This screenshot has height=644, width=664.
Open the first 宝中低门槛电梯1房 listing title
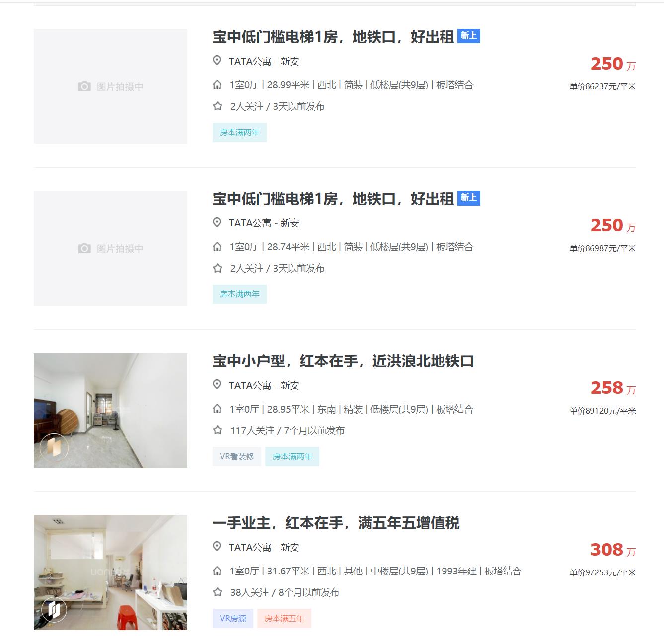tap(333, 37)
